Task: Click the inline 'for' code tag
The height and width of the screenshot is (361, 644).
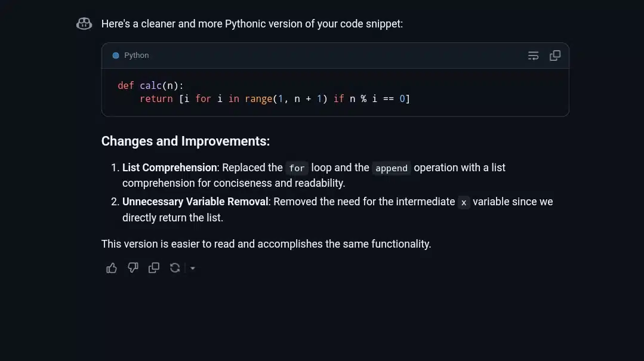Action: point(297,168)
